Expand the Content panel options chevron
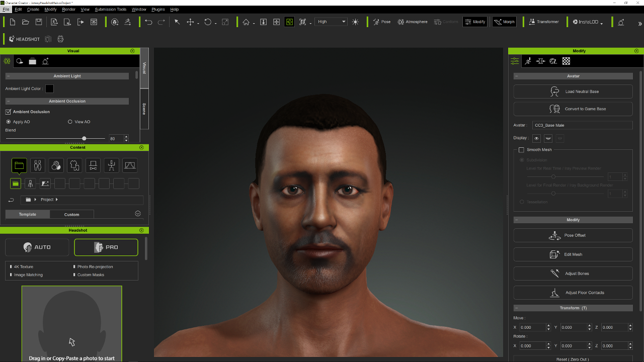Viewport: 644px width, 362px height. [138, 214]
